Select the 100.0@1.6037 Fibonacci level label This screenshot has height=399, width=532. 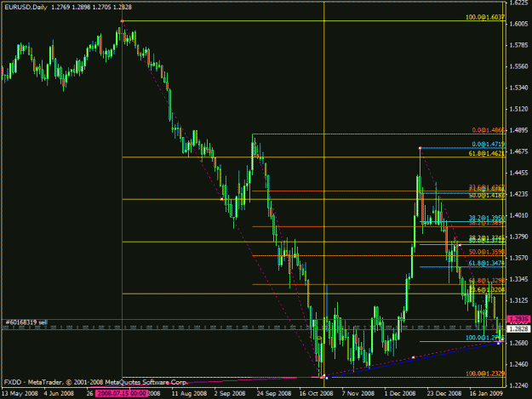click(485, 17)
